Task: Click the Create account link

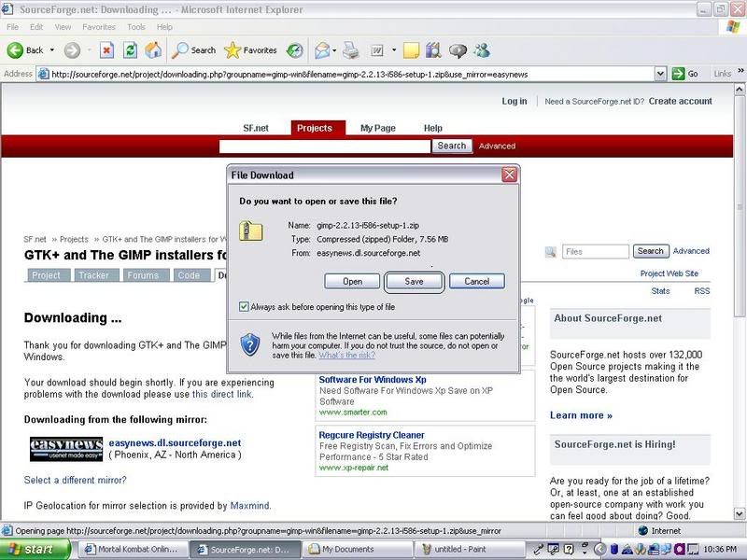Action: 680,101
